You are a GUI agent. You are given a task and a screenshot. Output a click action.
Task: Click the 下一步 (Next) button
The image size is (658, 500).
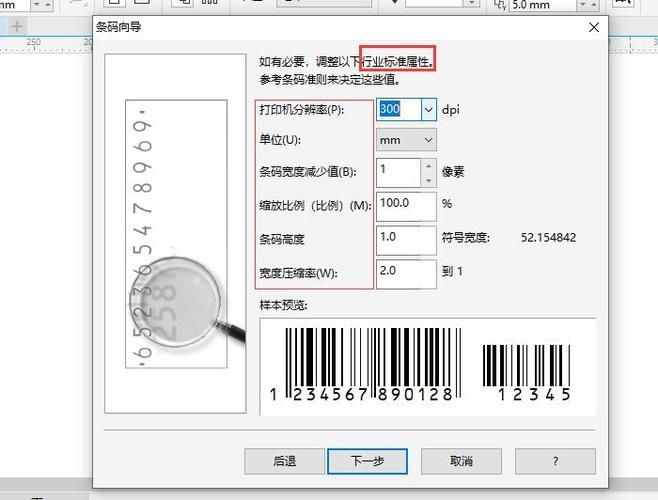pyautogui.click(x=367, y=461)
